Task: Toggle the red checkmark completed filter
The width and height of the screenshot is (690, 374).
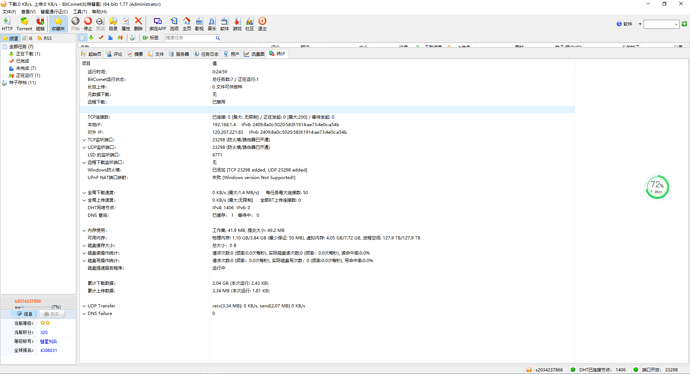Action: pos(101,38)
